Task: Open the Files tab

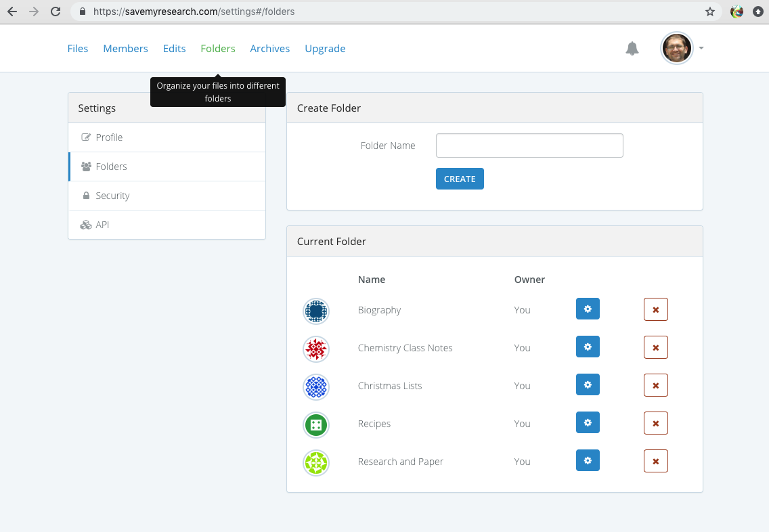Action: [x=77, y=49]
